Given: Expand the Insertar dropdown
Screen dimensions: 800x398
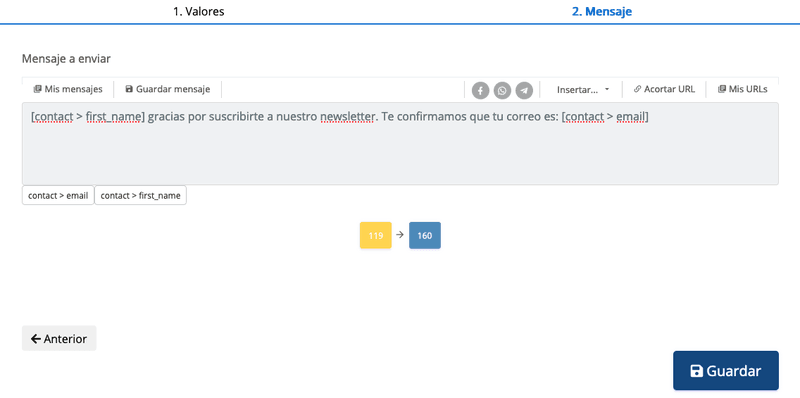Looking at the screenshot, I should (x=583, y=89).
